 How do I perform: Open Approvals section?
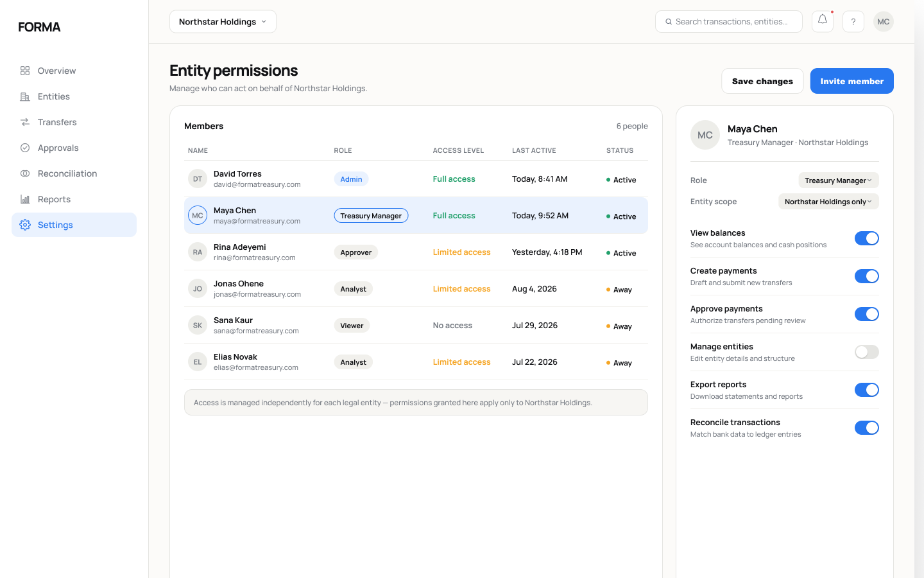tap(74, 148)
